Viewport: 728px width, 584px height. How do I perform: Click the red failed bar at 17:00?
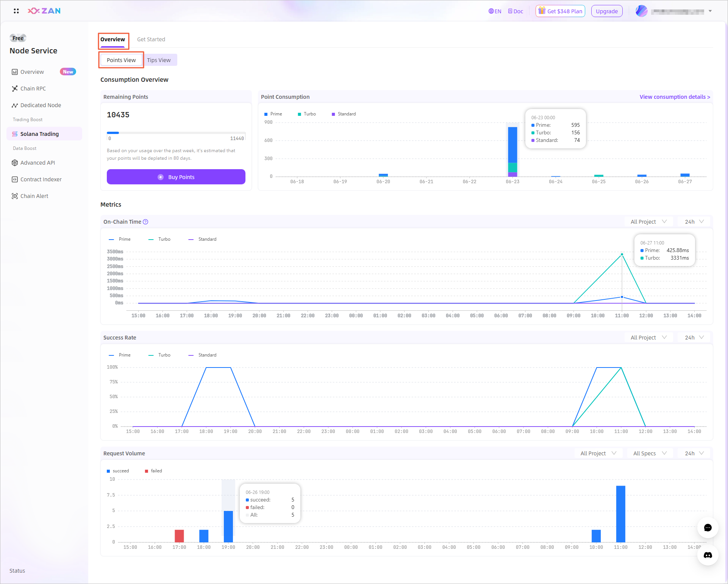pos(179,536)
